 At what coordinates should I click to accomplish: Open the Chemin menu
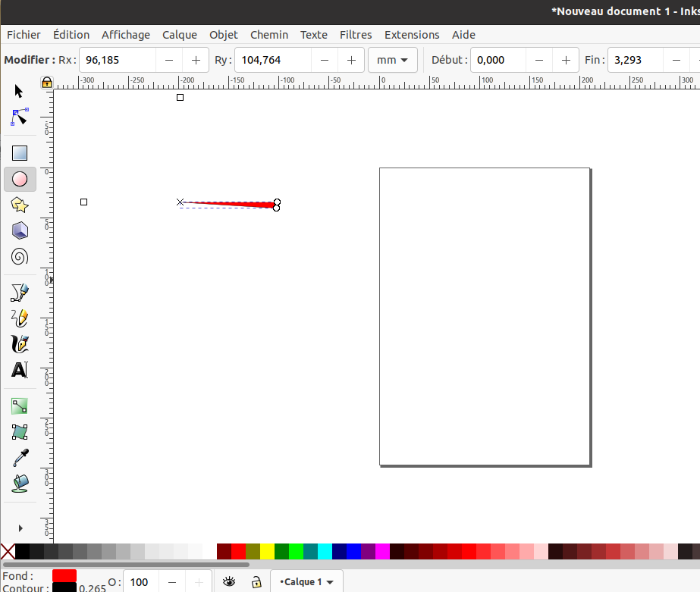click(269, 35)
